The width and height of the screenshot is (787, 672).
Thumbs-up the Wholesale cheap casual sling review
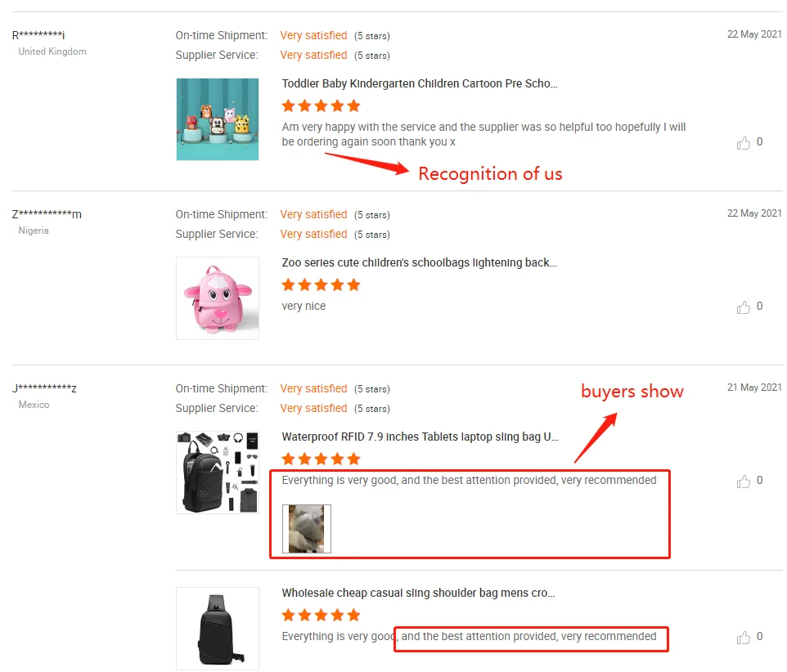[x=744, y=638]
